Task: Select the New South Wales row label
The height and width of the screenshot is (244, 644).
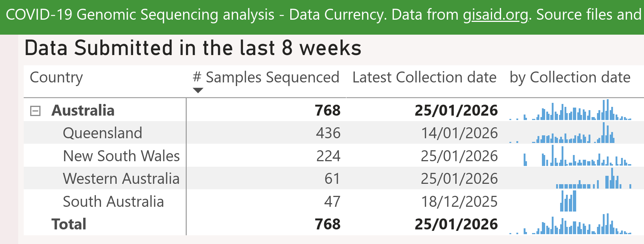Action: [x=121, y=156]
